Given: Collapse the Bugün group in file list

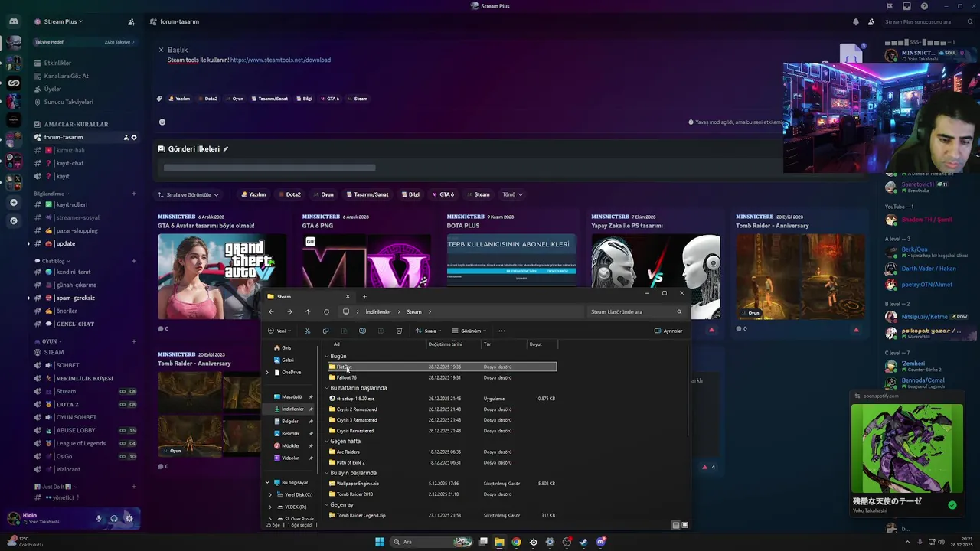Looking at the screenshot, I should click(327, 356).
